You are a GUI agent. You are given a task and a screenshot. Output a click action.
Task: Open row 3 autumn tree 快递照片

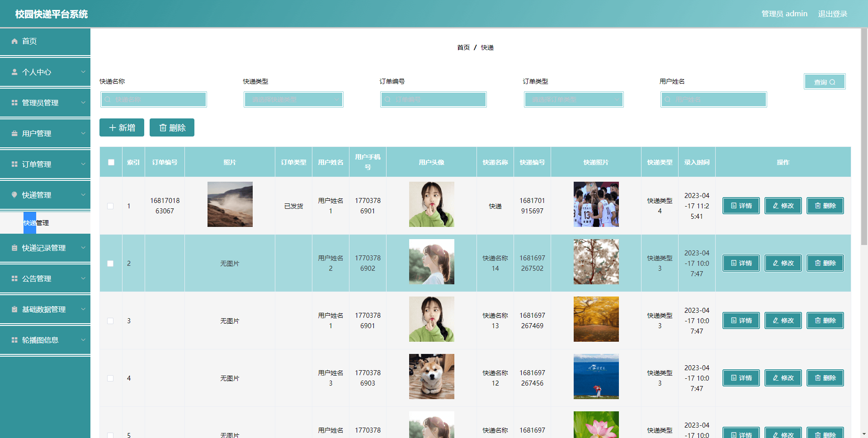(x=596, y=319)
